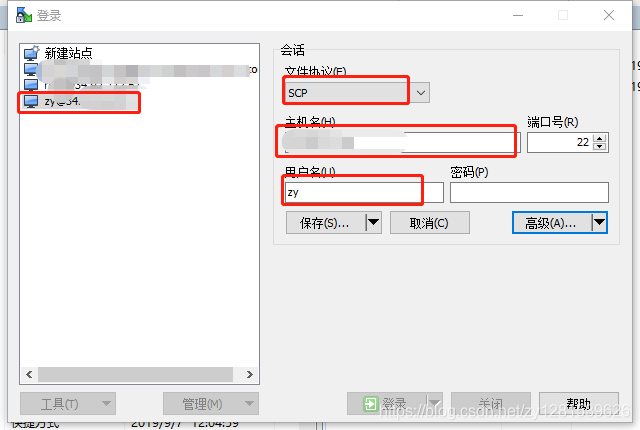Click the 取消(C) cancel button
The width and height of the screenshot is (640, 430).
point(429,223)
